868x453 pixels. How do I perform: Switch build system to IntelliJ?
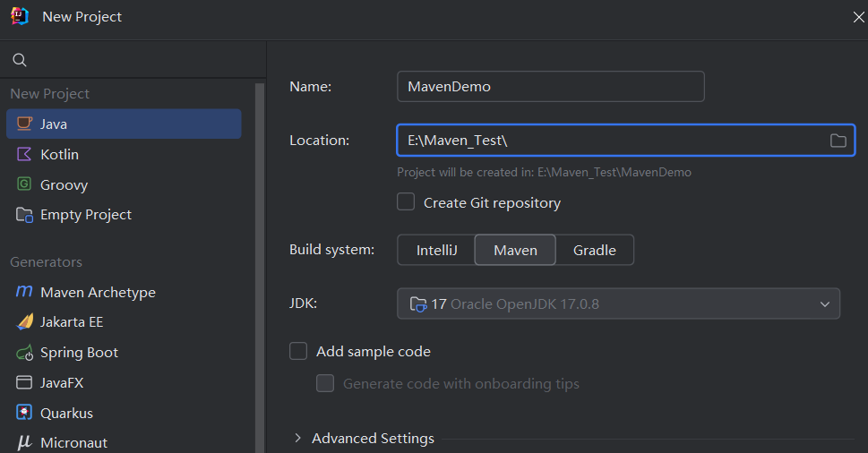[x=436, y=250]
